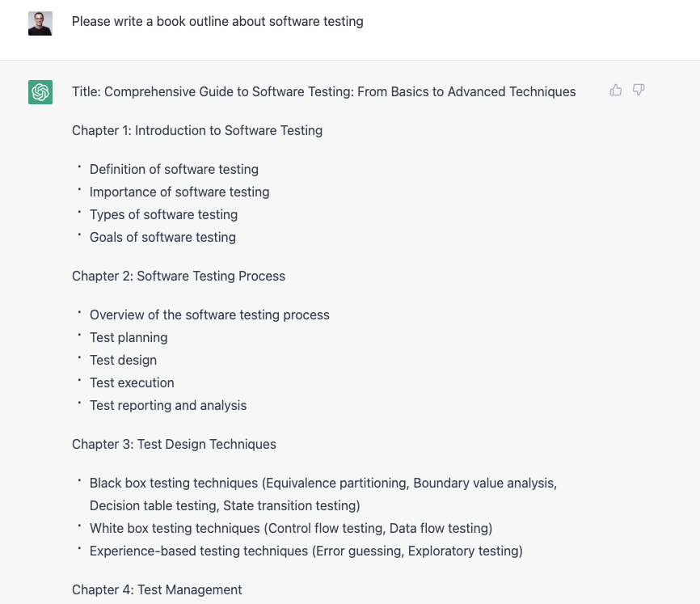Click the book title line of the response
Viewport: 700px width, 604px height.
pyautogui.click(x=323, y=92)
